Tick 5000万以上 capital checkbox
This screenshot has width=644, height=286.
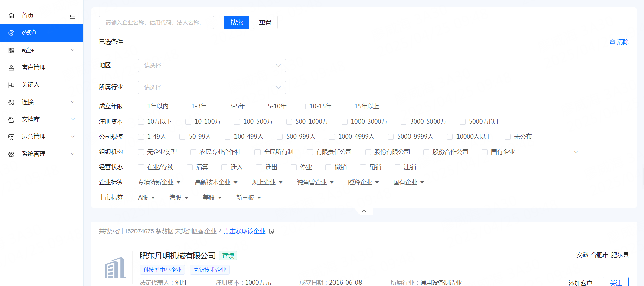pos(463,122)
